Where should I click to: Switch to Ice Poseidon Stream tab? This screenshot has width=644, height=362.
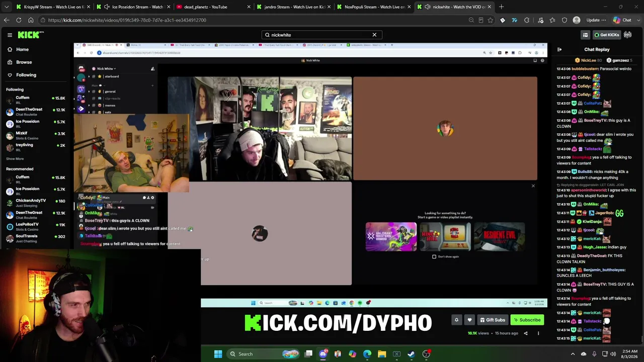click(x=133, y=7)
